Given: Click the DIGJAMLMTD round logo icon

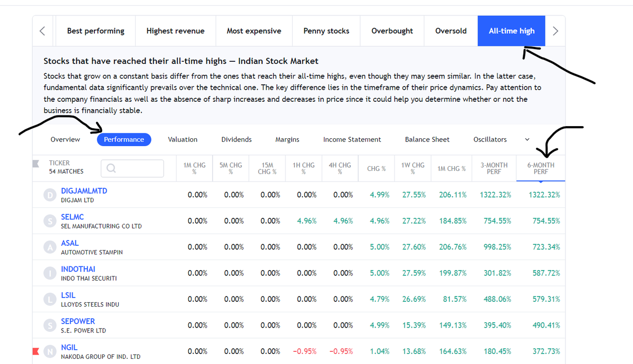Looking at the screenshot, I should [x=50, y=195].
